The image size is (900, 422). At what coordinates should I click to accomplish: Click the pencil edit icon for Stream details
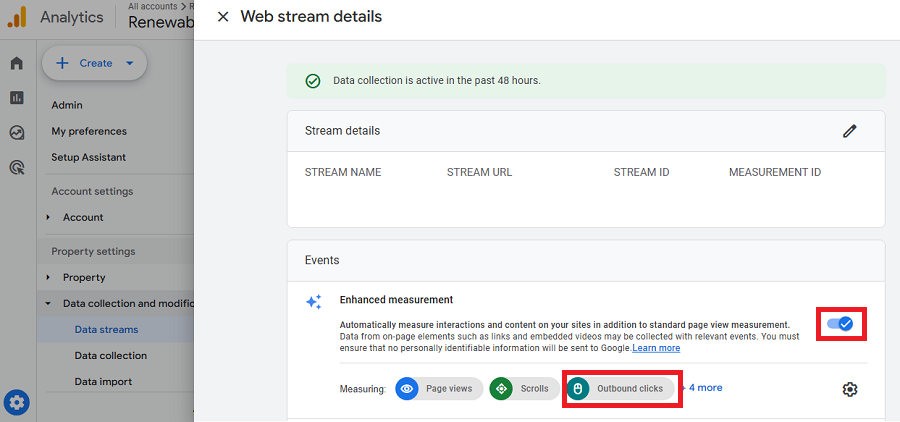(849, 131)
